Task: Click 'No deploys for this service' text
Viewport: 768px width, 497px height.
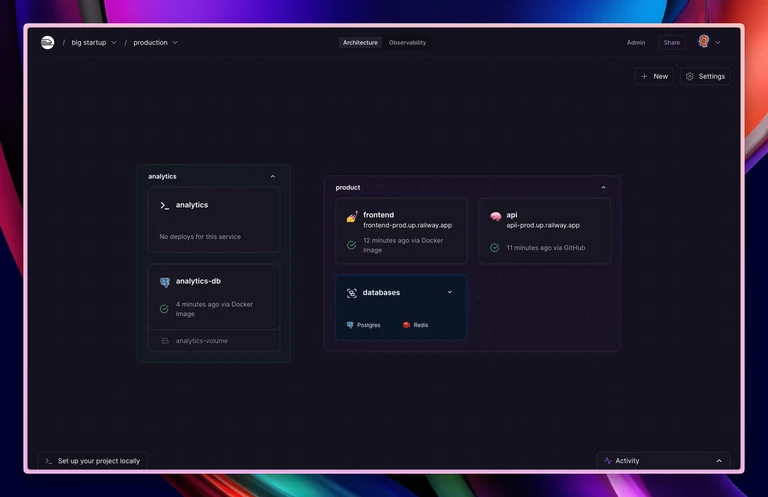Action: pyautogui.click(x=200, y=237)
